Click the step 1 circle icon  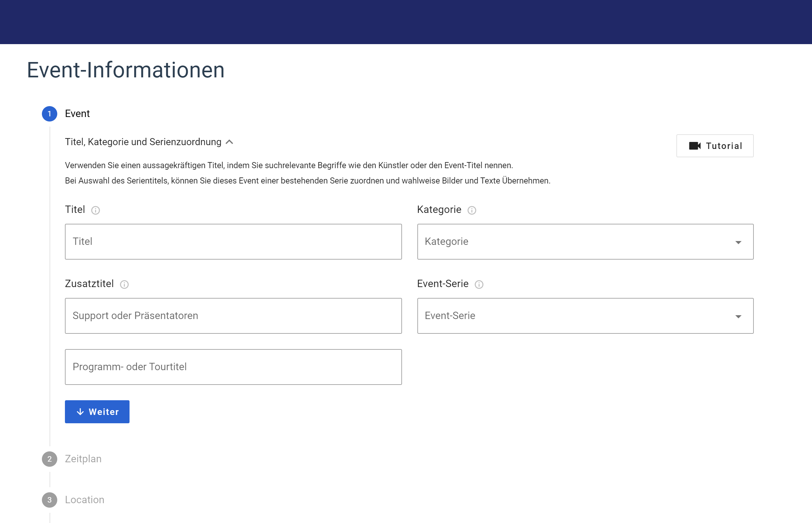click(50, 114)
